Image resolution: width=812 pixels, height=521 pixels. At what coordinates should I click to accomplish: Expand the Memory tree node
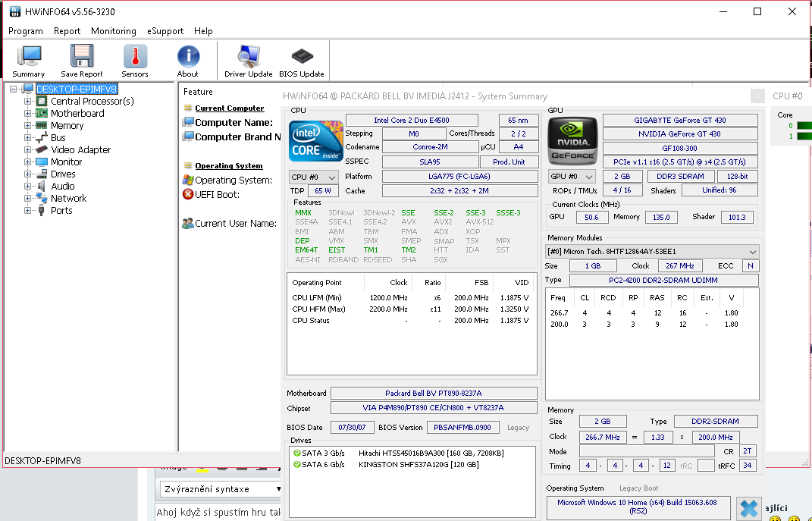pyautogui.click(x=27, y=125)
